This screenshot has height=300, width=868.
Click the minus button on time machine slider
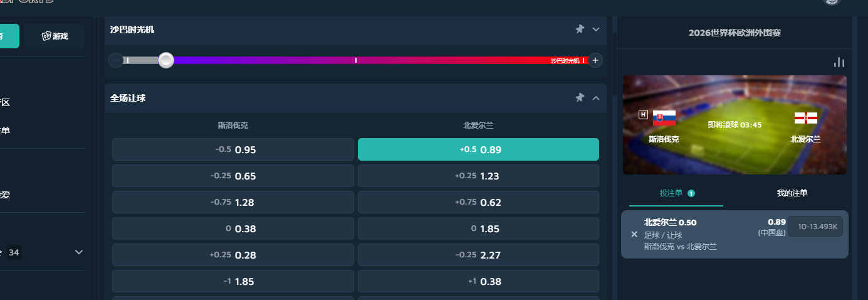pos(116,61)
